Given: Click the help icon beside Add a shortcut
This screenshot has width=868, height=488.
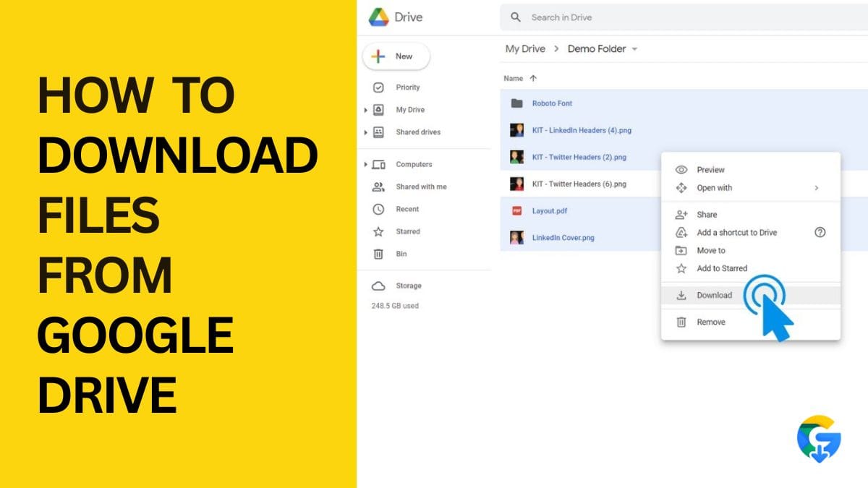Looking at the screenshot, I should point(820,232).
